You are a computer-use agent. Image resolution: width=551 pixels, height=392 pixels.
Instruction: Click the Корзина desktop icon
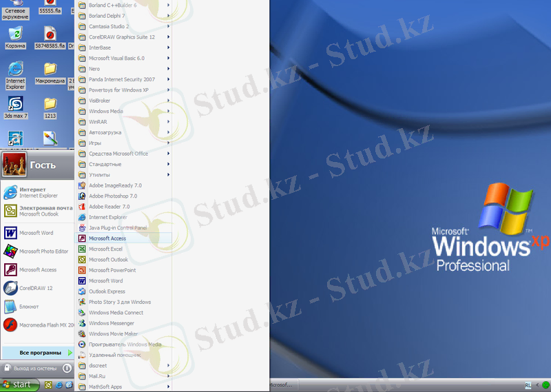coord(15,38)
